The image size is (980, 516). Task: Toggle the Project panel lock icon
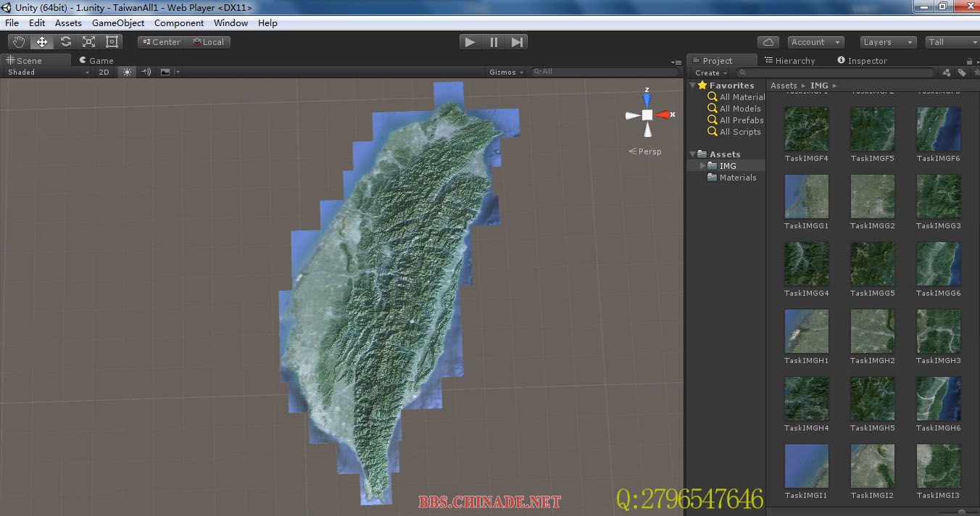point(971,62)
